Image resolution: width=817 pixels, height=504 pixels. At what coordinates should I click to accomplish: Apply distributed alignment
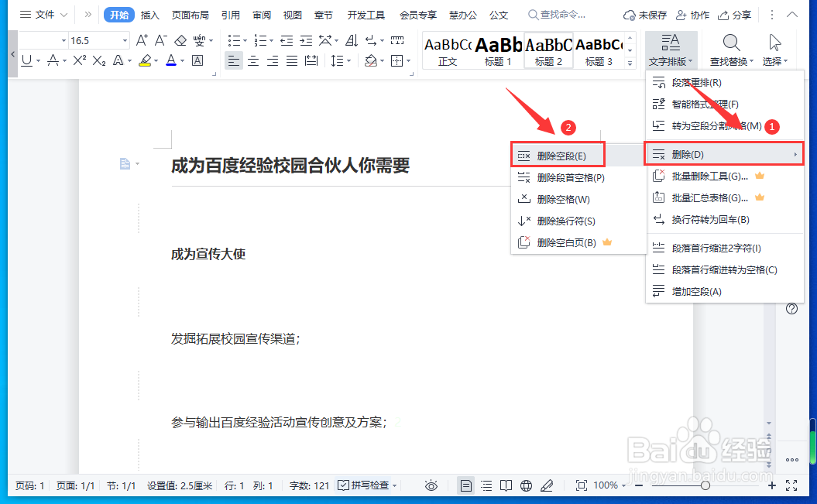coord(311,61)
